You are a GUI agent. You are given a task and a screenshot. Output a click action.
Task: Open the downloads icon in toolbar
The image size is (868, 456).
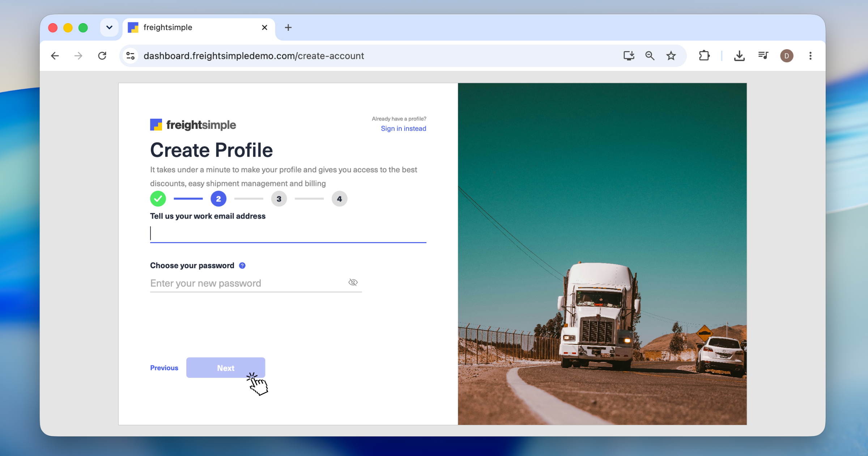pos(739,56)
